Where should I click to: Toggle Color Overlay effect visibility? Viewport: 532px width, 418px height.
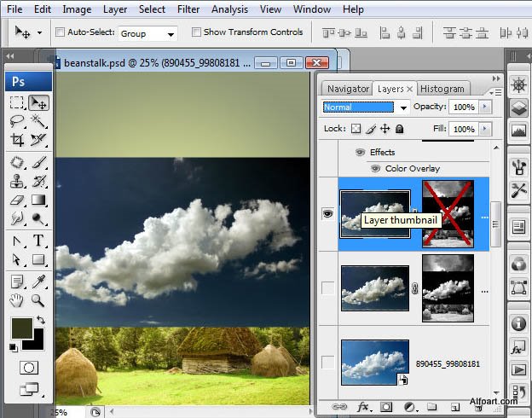375,168
